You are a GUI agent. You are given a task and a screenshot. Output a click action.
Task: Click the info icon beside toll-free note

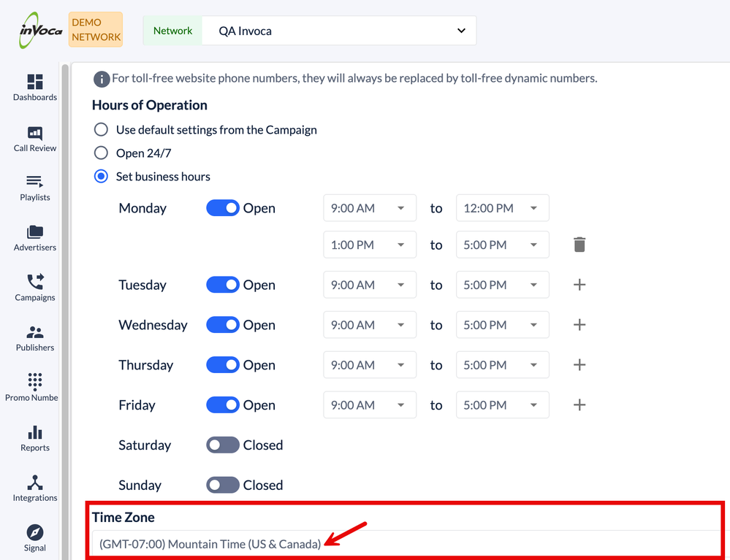tap(101, 78)
